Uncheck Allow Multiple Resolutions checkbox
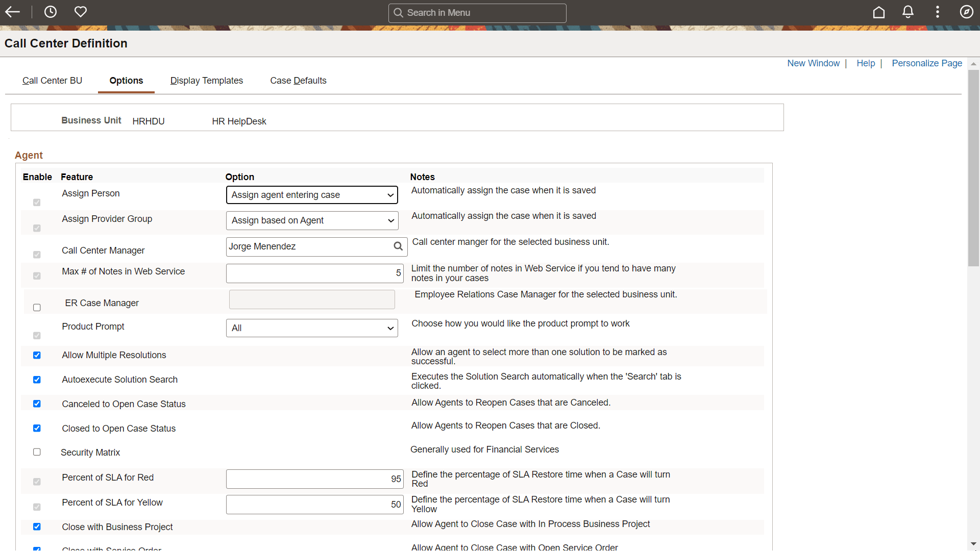This screenshot has height=551, width=980. tap(37, 355)
